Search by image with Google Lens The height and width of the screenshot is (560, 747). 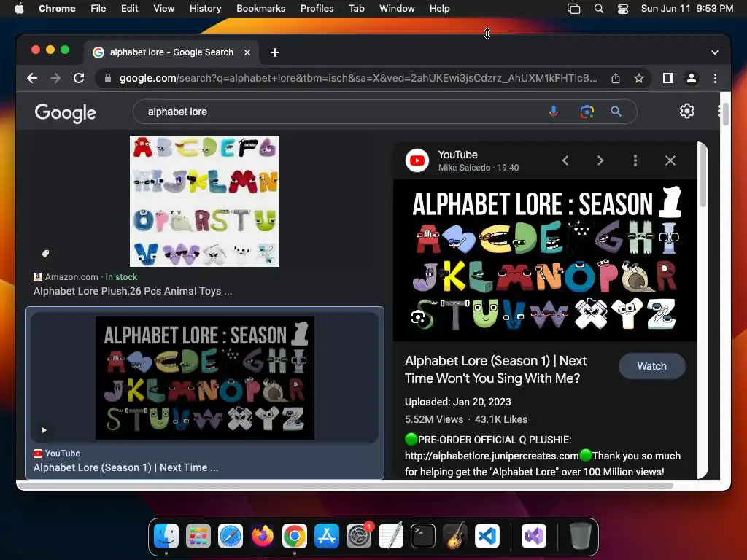pyautogui.click(x=587, y=112)
